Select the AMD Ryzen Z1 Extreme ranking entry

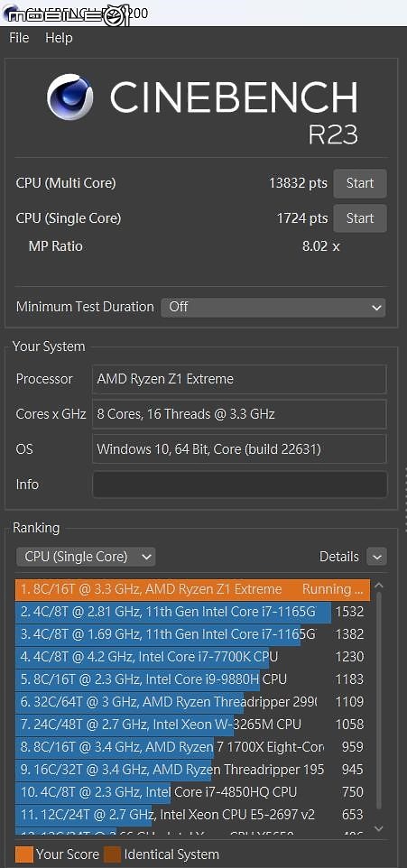(x=193, y=589)
